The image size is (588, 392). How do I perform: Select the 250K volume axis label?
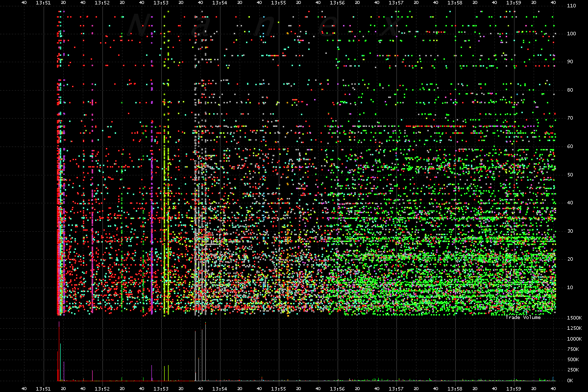tap(572, 370)
